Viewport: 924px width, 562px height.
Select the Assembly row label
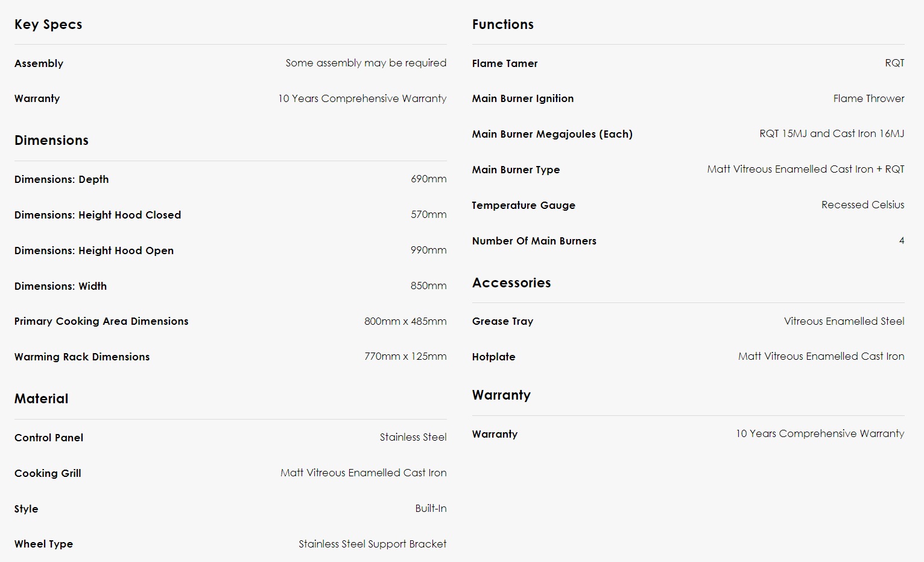(39, 63)
